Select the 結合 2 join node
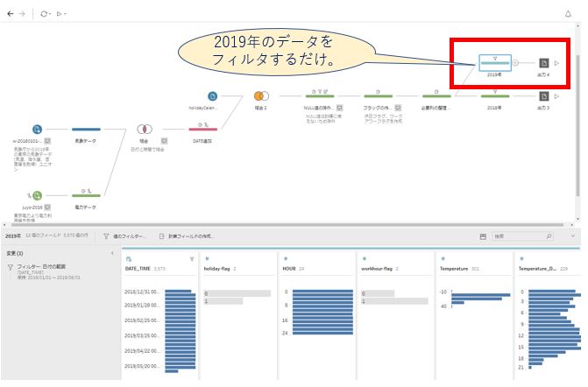The height and width of the screenshot is (387, 588). point(260,95)
